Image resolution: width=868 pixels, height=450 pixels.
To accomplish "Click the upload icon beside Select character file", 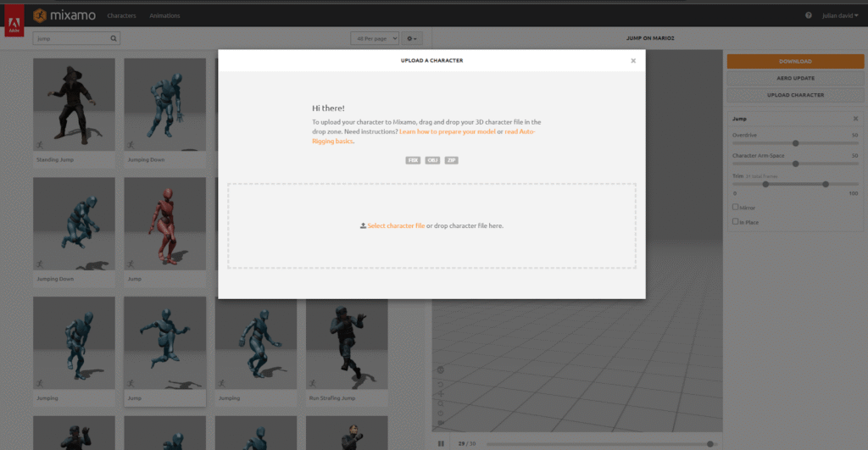I will pyautogui.click(x=363, y=225).
